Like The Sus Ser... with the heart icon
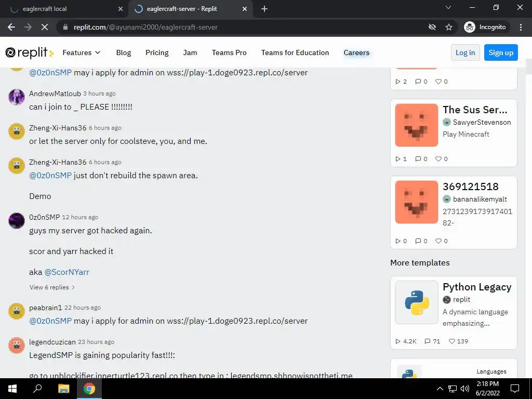 pyautogui.click(x=438, y=159)
